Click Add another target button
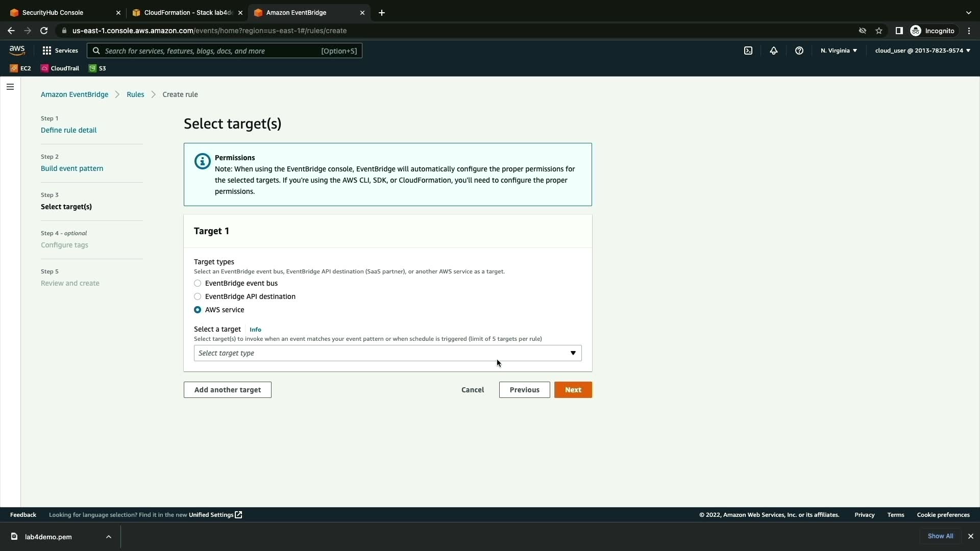Viewport: 980px width, 551px height. [227, 390]
